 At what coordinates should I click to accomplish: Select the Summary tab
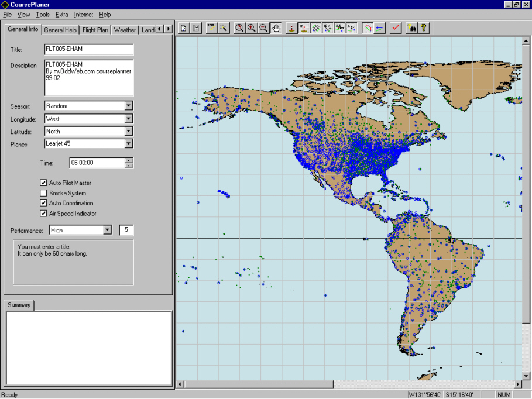pyautogui.click(x=19, y=305)
